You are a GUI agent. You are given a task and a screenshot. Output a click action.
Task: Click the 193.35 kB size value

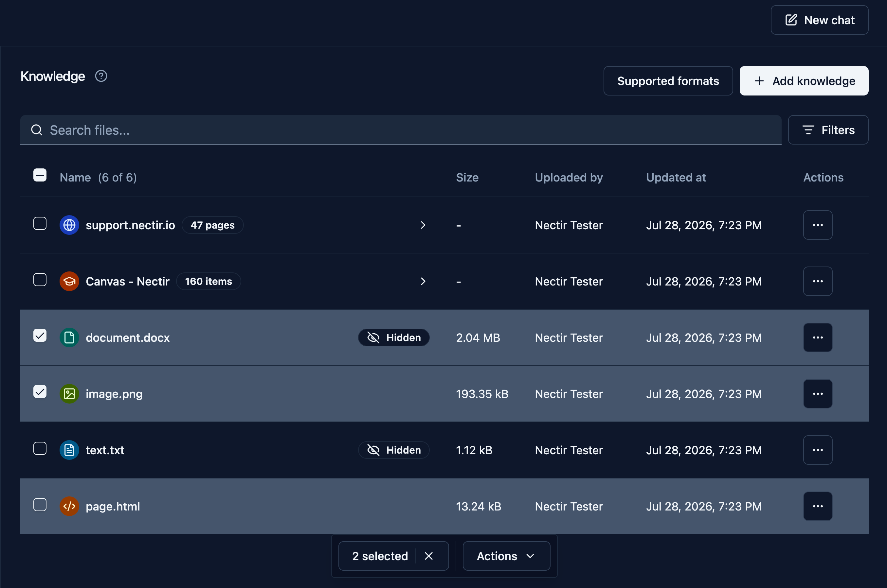tap(482, 394)
